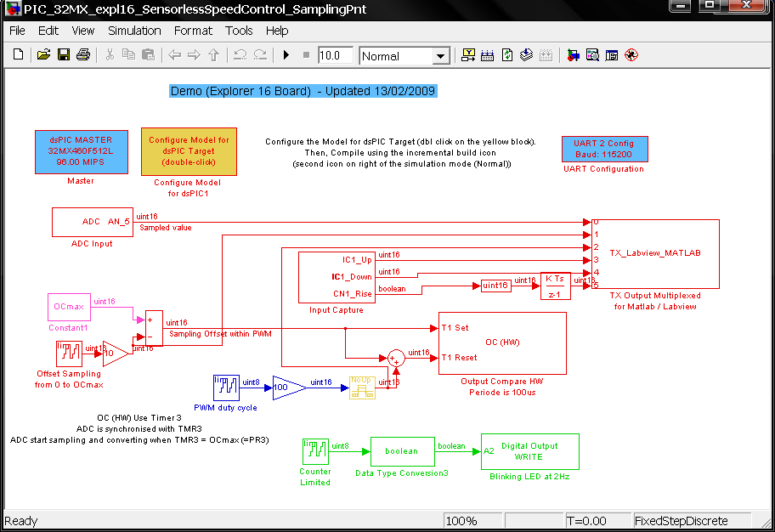Save the model with the floppy disk icon
This screenshot has width=775, height=532.
point(63,54)
